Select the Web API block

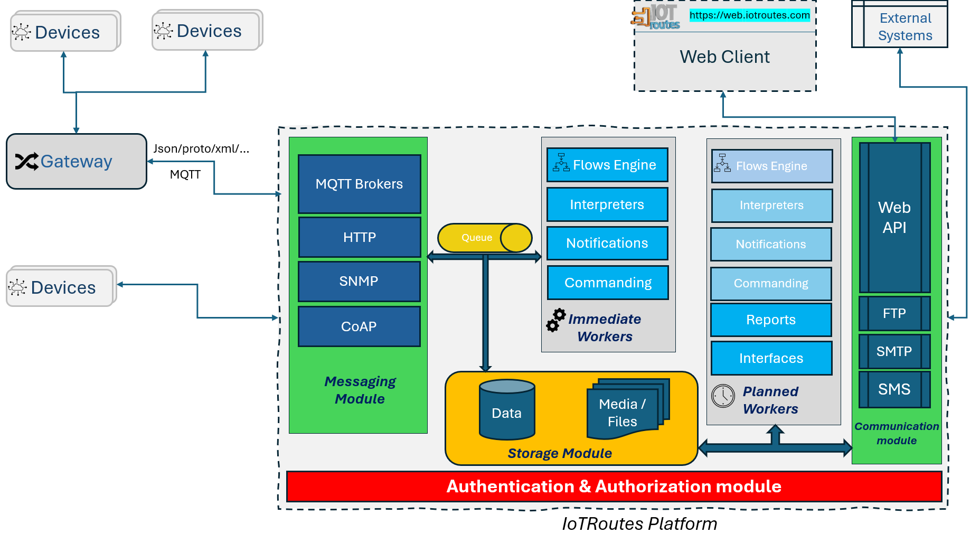(894, 217)
